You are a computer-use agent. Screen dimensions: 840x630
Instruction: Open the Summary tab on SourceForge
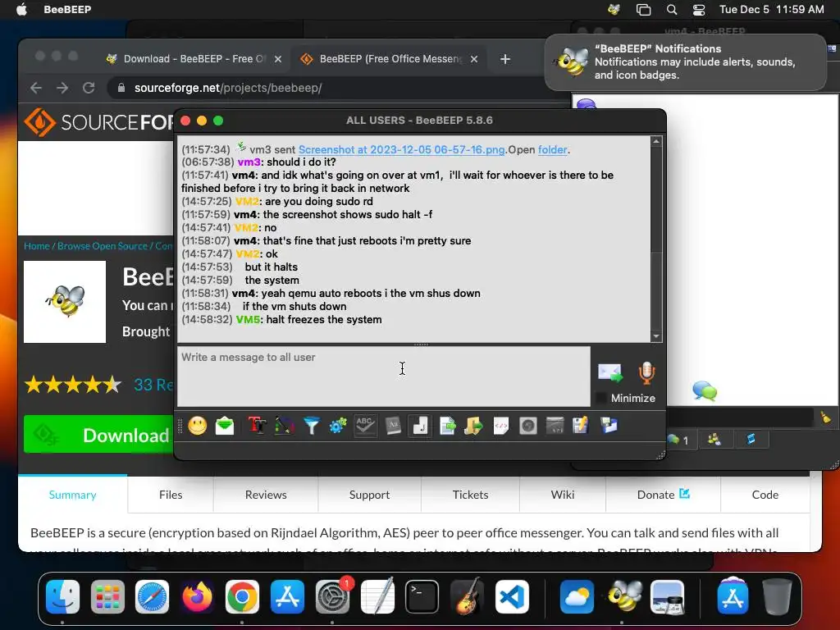click(x=72, y=495)
